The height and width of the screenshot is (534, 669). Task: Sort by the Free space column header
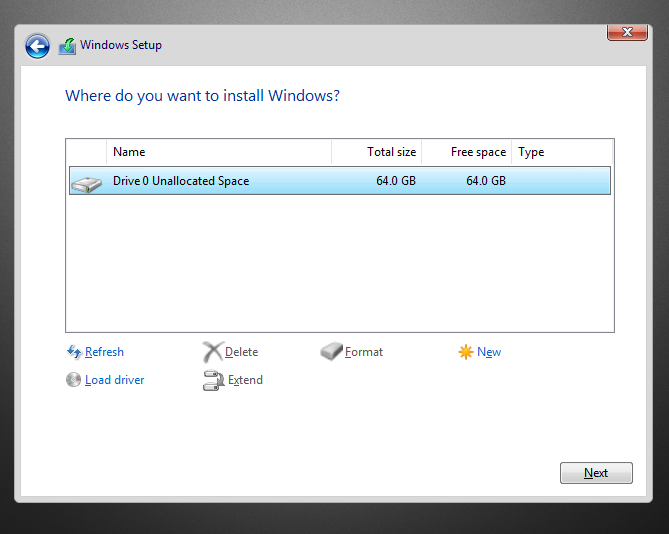tap(467, 152)
